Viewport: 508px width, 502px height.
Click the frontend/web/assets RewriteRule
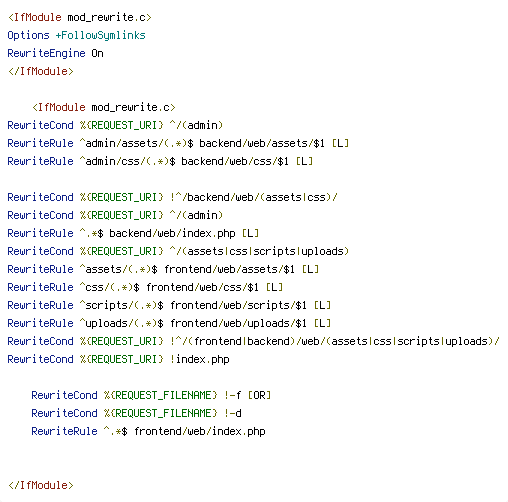(163, 269)
